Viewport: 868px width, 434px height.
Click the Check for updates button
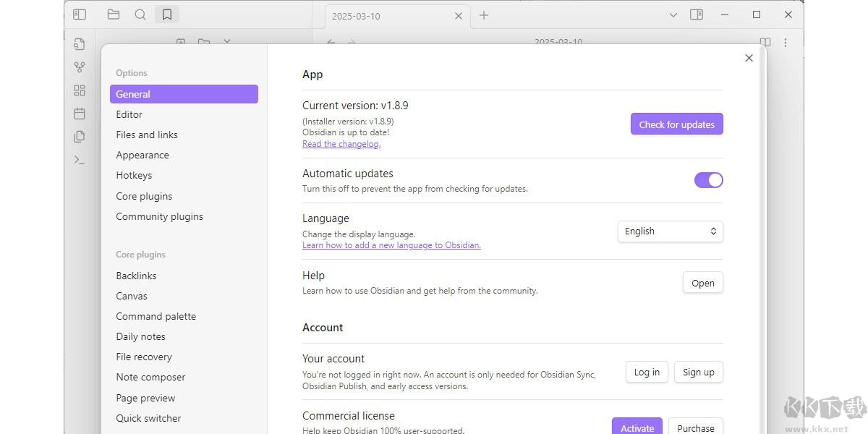point(677,124)
